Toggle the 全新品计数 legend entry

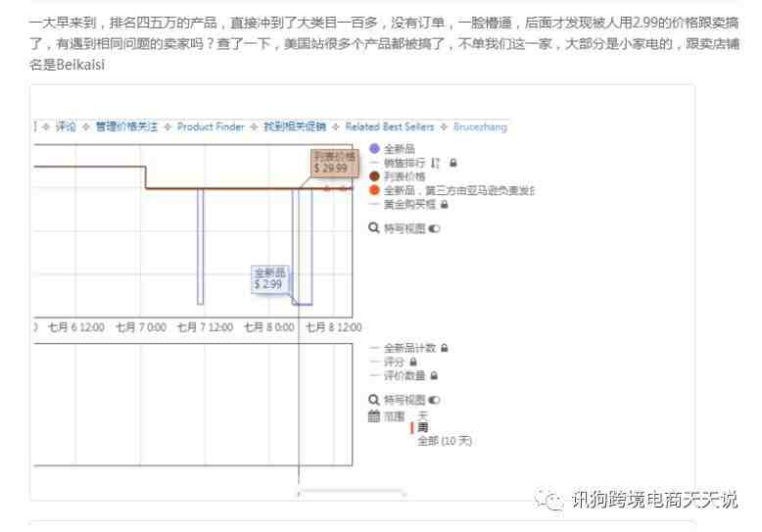point(409,348)
